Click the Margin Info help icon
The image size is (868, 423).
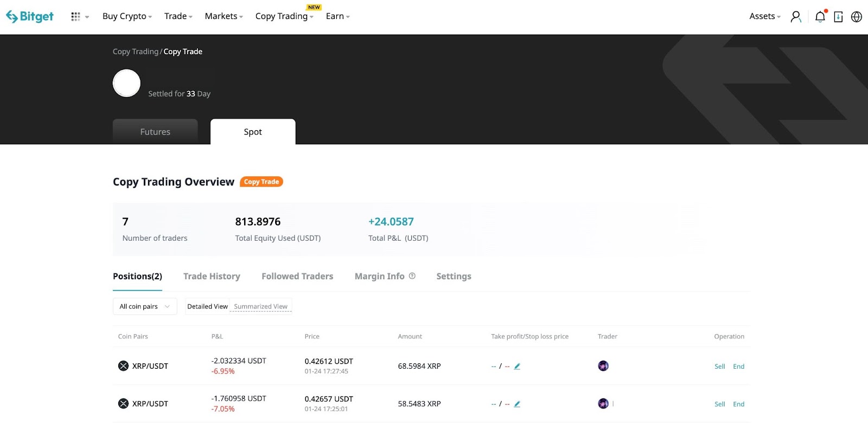point(412,276)
